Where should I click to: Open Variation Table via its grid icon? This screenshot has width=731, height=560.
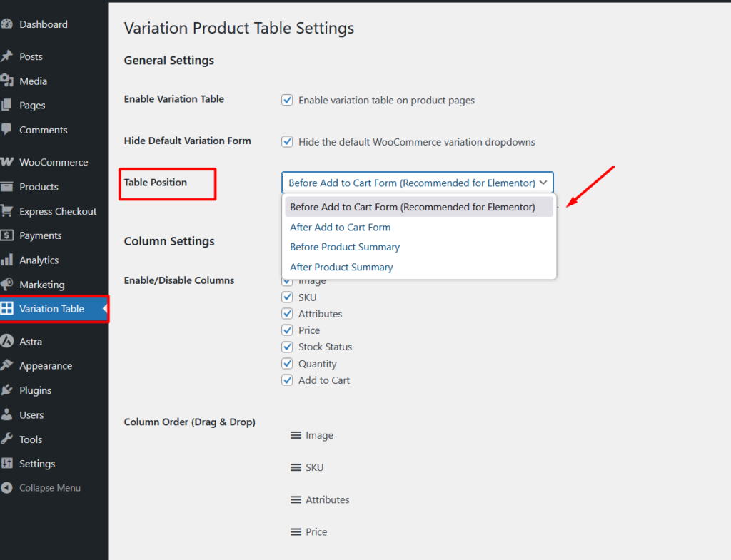tap(6, 309)
